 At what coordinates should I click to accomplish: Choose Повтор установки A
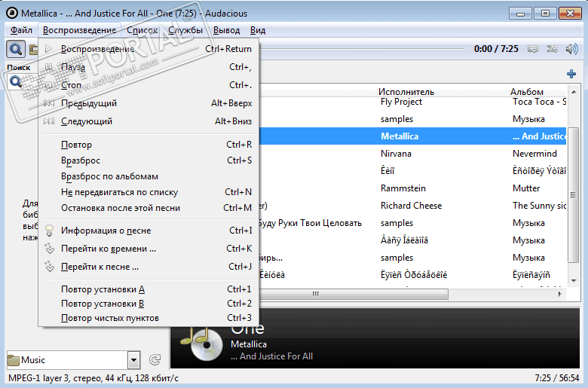(x=149, y=289)
